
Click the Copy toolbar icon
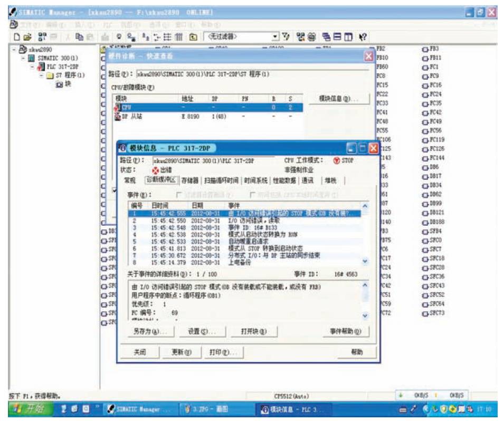[x=78, y=36]
